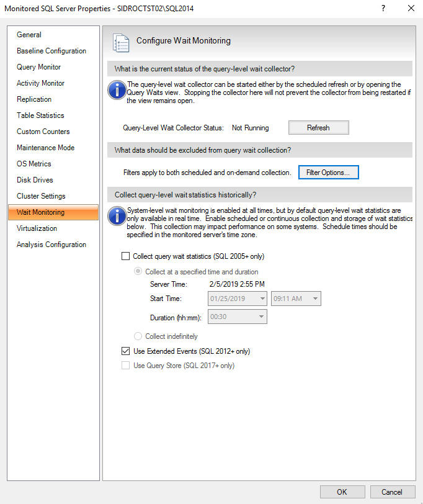This screenshot has height=504, width=423.
Task: Open Maintenance Mode settings
Action: (46, 148)
